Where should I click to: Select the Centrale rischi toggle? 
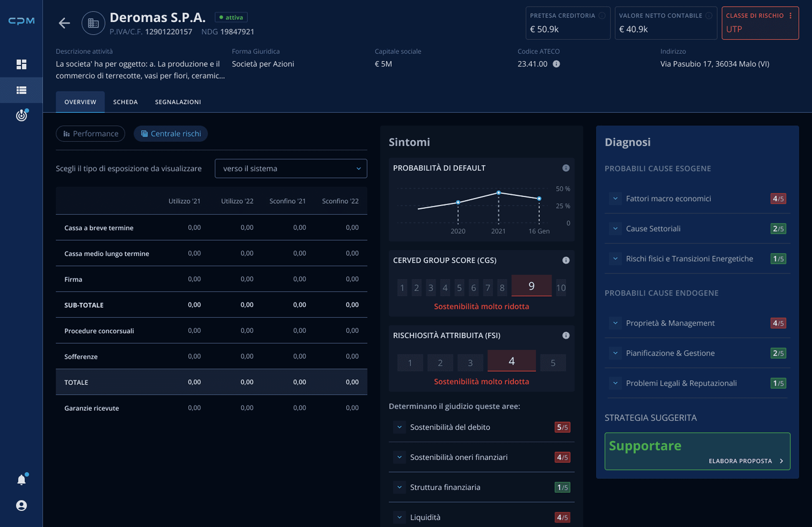coord(171,133)
